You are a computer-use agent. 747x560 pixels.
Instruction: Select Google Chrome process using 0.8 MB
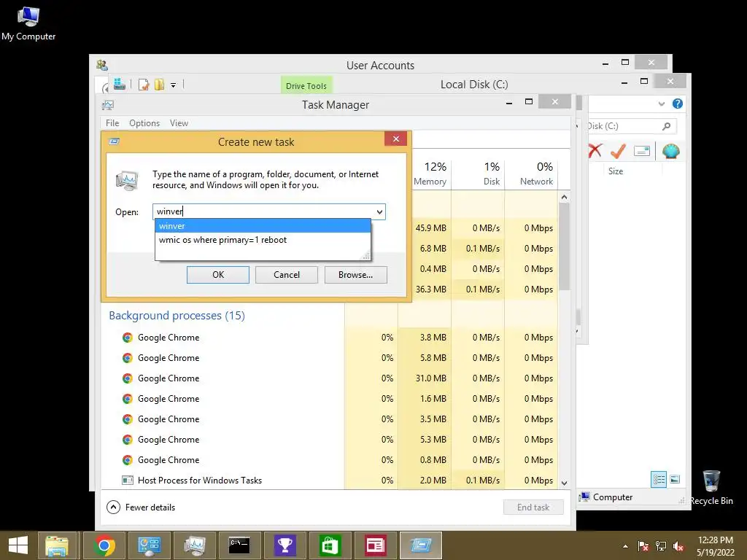pyautogui.click(x=329, y=460)
